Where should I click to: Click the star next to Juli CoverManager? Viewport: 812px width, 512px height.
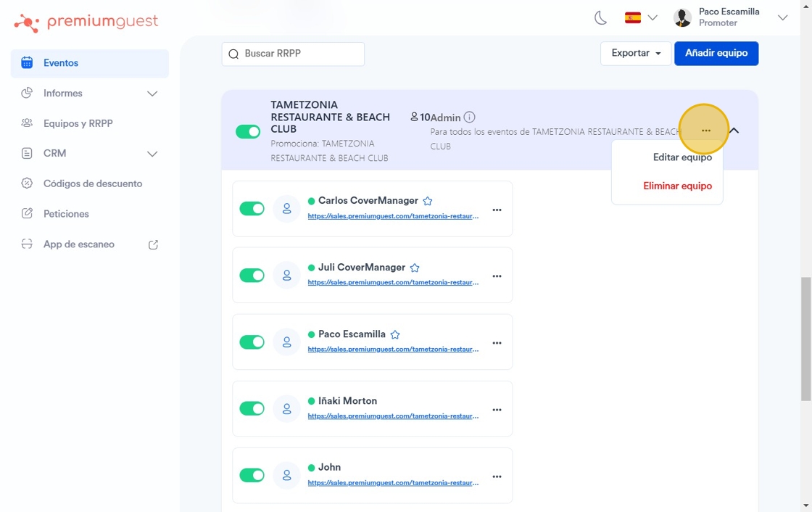click(415, 268)
